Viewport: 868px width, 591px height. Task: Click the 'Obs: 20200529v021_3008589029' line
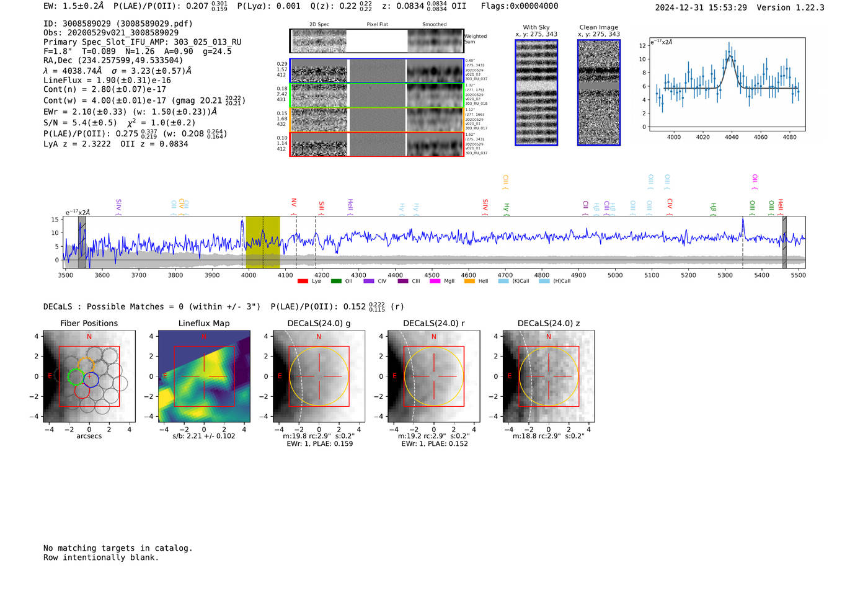pyautogui.click(x=111, y=32)
